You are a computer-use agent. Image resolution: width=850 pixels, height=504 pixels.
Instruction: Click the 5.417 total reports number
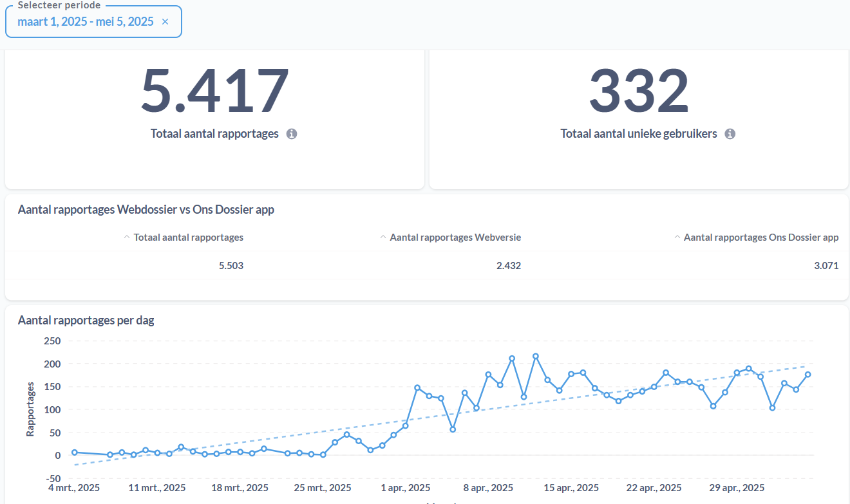coord(214,91)
